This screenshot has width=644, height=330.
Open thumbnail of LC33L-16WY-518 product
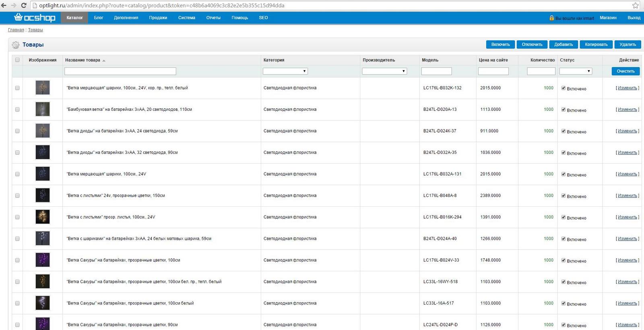(43, 282)
